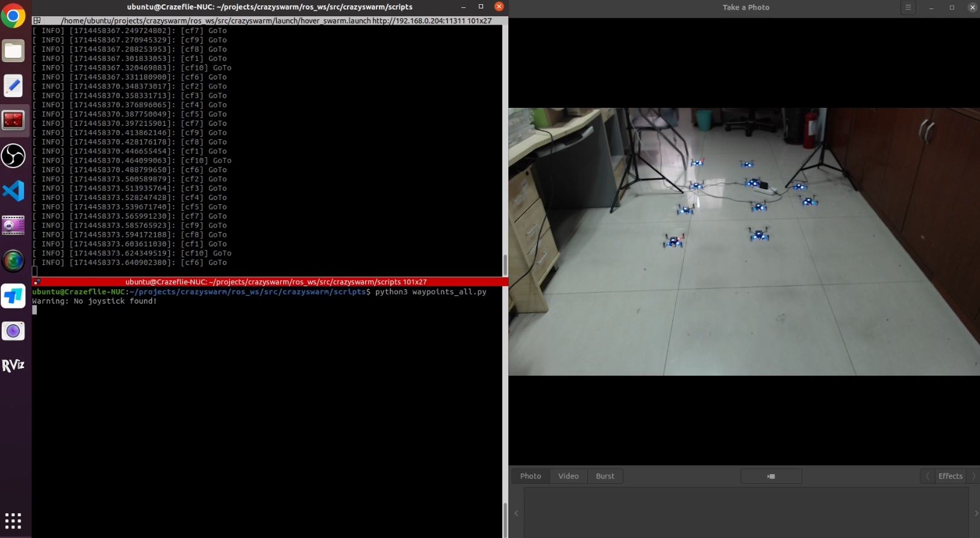Screen dimensions: 980x538
Task: Click the red scripts pane titlebar
Action: pyautogui.click(x=270, y=281)
